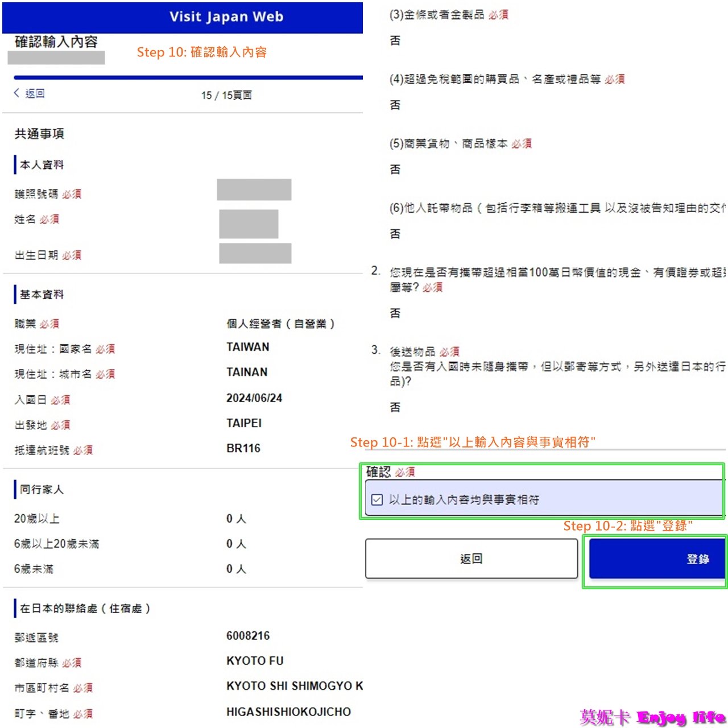This screenshot has height=728, width=728.
Task: Select the 基本資料 section heading
Action: tap(42, 295)
